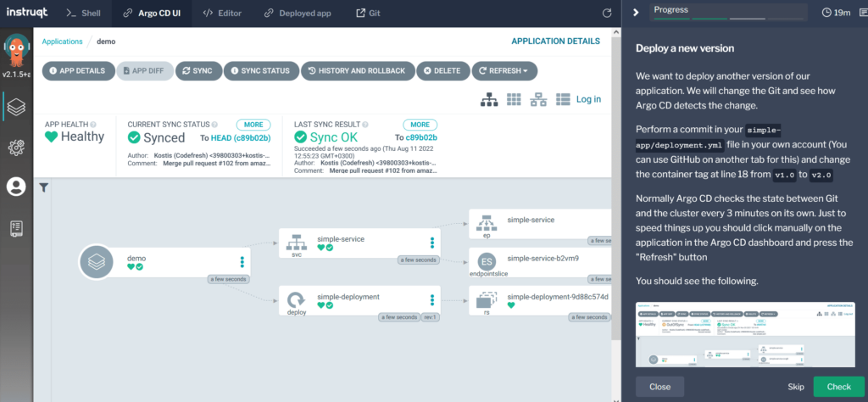868x402 pixels.
Task: Click help icon next to LAST SYNC RESULT
Action: tap(365, 126)
